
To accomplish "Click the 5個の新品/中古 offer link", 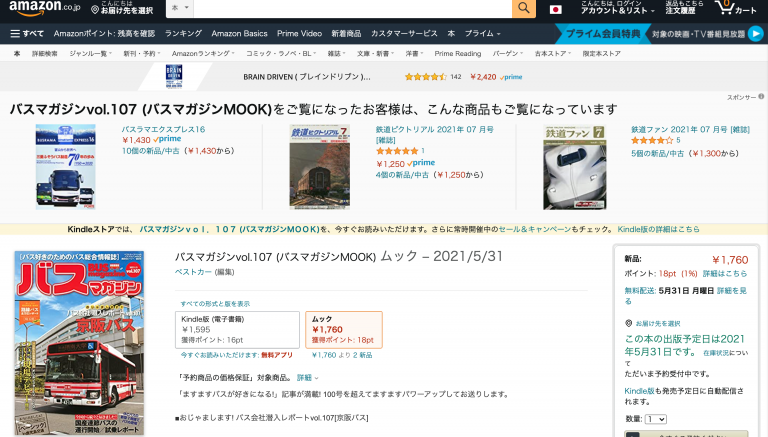I will tap(657, 153).
